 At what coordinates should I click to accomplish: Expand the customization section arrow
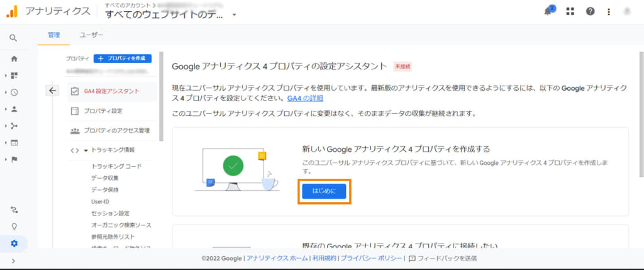6,76
